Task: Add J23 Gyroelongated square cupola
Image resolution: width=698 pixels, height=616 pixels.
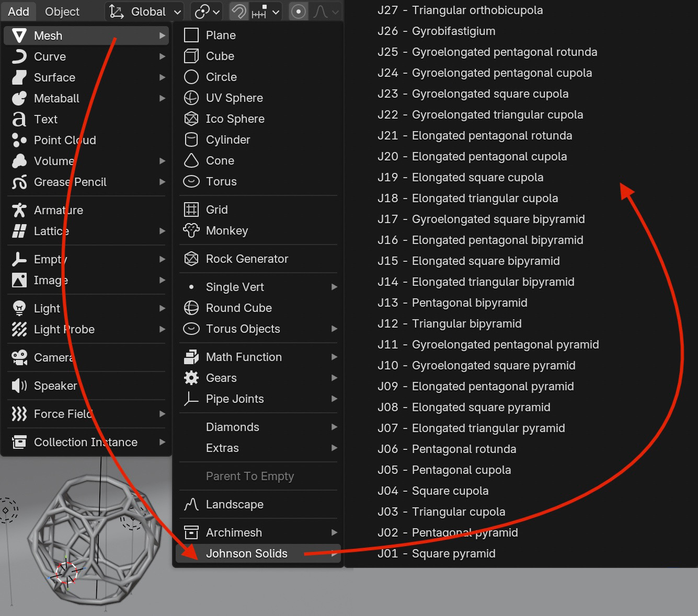Action: 473,94
